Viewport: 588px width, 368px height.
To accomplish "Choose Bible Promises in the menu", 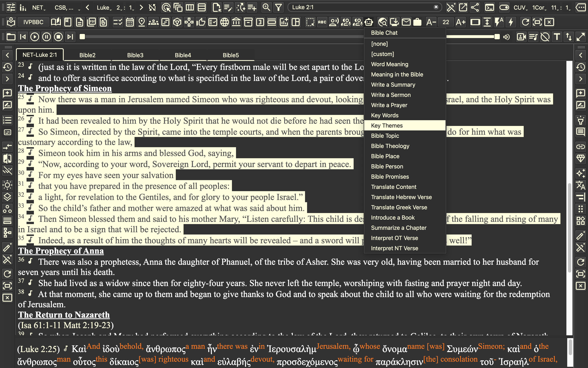I will (x=404, y=176).
